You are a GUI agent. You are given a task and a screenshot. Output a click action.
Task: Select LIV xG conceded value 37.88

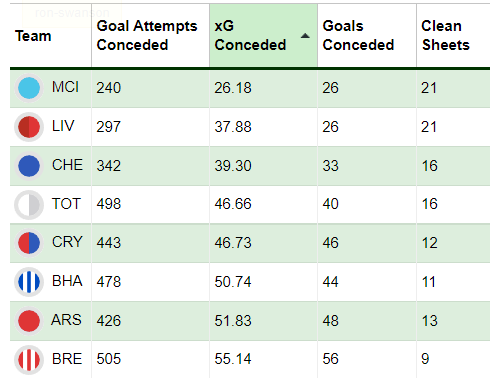pyautogui.click(x=233, y=127)
